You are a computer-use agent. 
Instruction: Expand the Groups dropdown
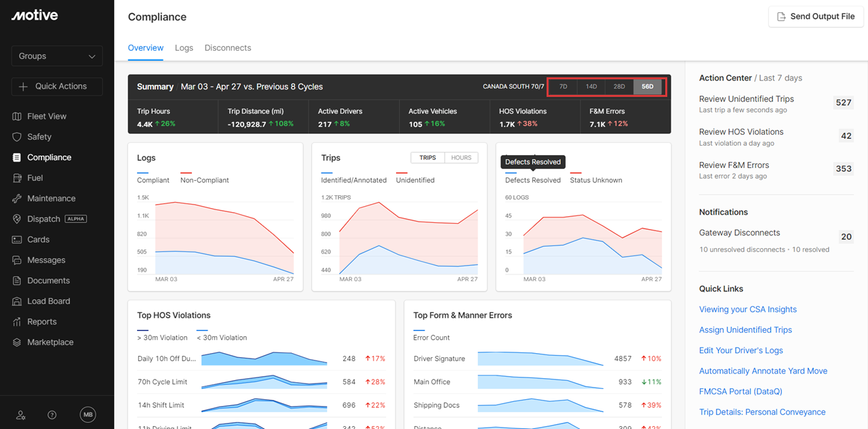[57, 56]
